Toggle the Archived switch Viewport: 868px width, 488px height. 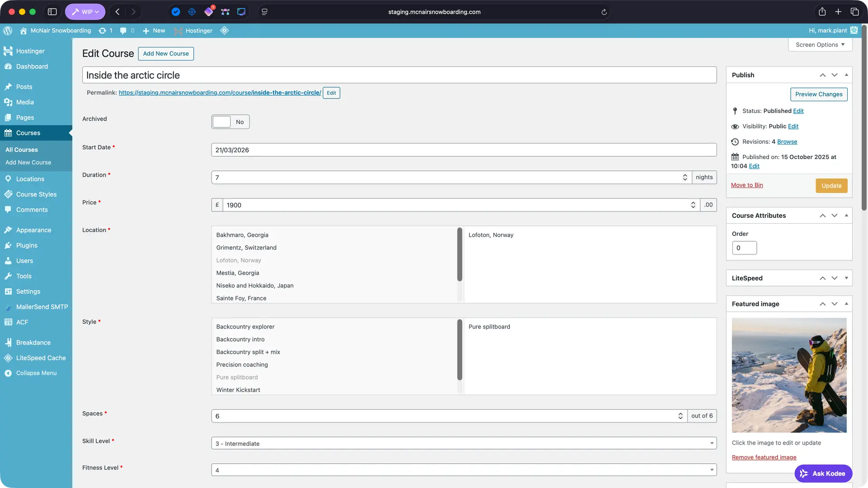click(x=230, y=122)
